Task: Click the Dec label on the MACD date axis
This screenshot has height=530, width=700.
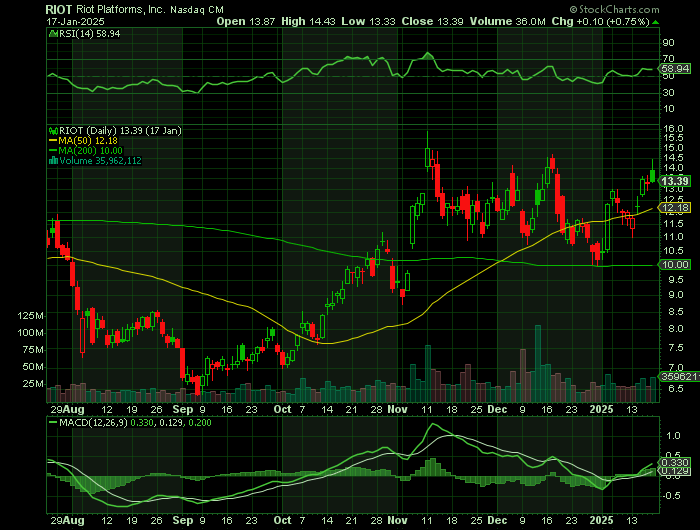Action: pos(497,521)
